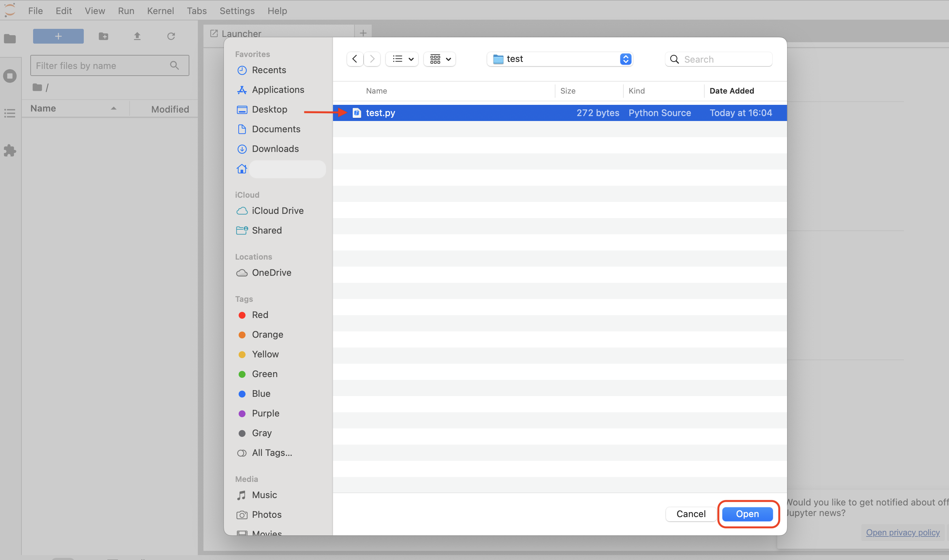Click the Cancel button
This screenshot has width=949, height=560.
tap(691, 514)
